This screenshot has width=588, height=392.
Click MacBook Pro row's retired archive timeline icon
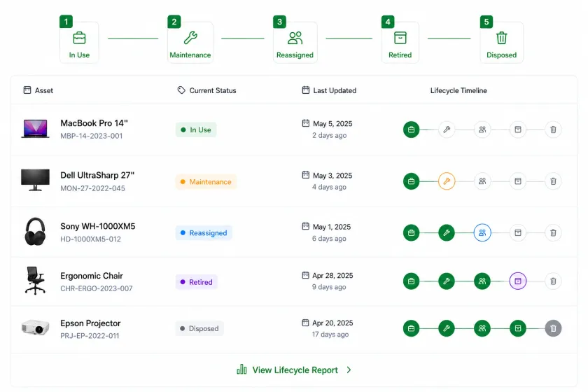tap(518, 129)
